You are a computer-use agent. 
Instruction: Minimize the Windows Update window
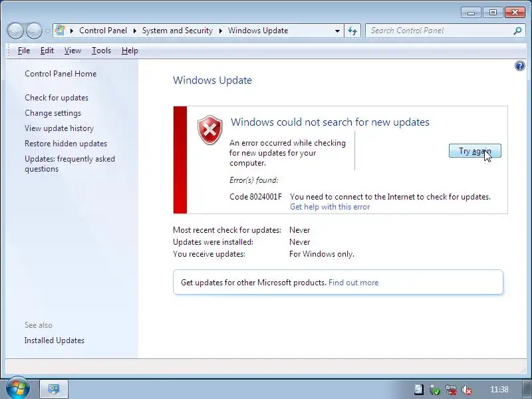(471, 13)
